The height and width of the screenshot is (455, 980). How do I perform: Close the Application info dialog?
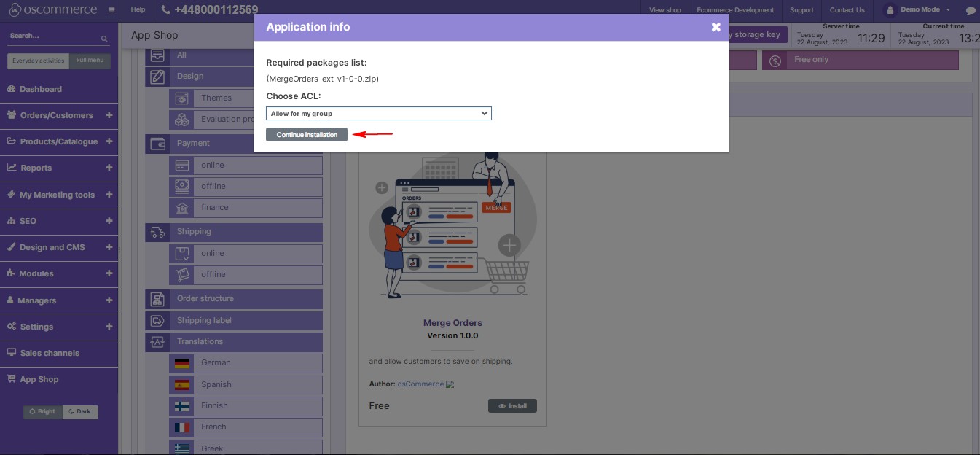(716, 27)
